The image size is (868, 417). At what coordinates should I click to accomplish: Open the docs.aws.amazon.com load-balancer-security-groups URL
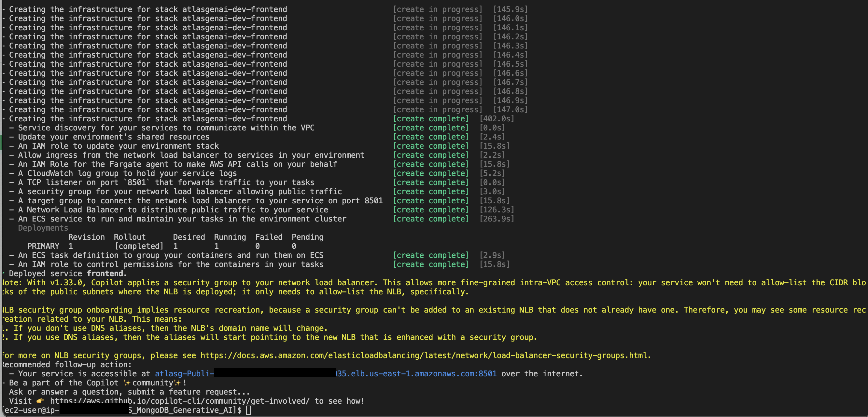tap(425, 356)
